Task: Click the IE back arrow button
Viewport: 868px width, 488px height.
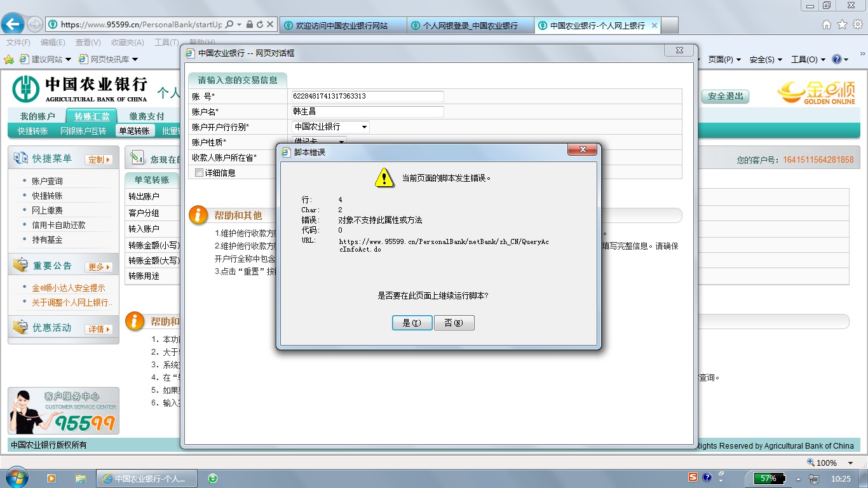Action: pos(13,24)
